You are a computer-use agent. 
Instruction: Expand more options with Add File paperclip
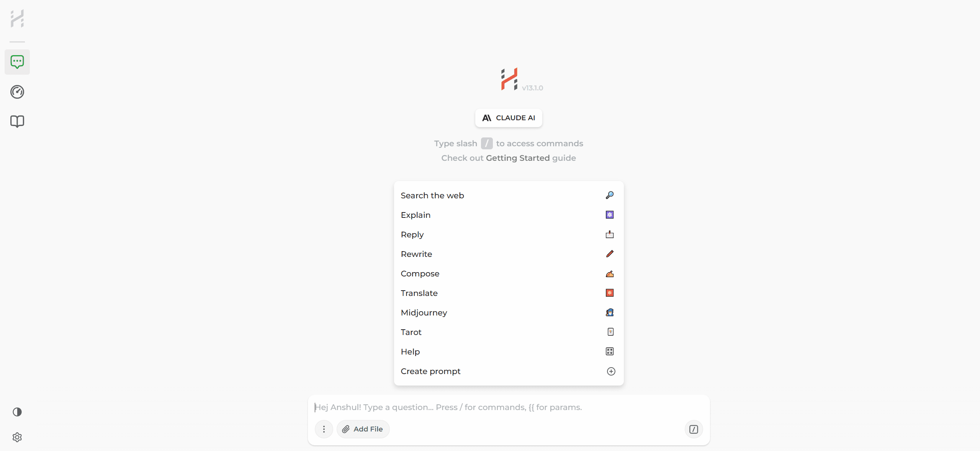[345, 429]
